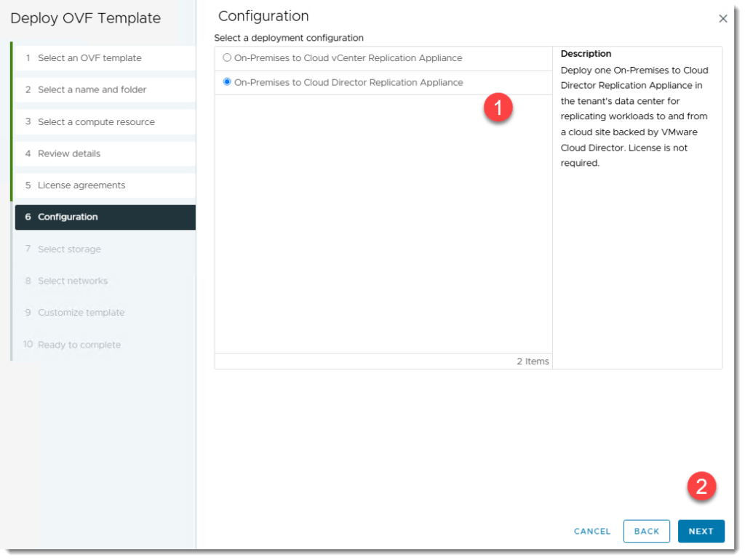The height and width of the screenshot is (560, 745).
Task: Return to step 4 Review details
Action: click(x=69, y=153)
